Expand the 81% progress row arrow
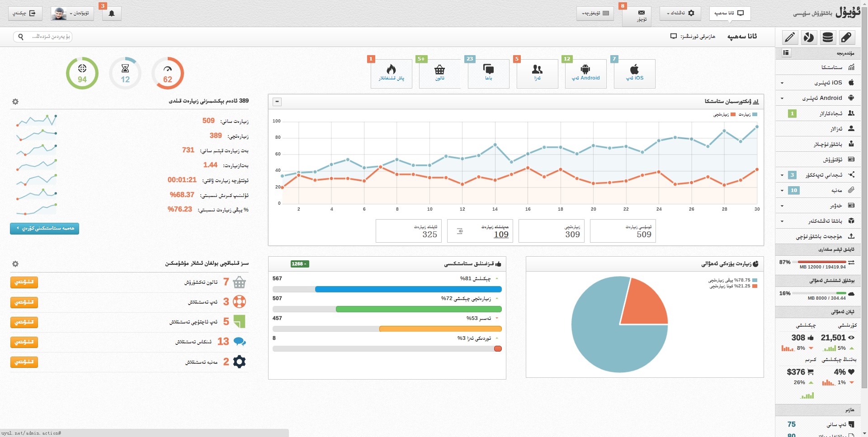 (497, 279)
